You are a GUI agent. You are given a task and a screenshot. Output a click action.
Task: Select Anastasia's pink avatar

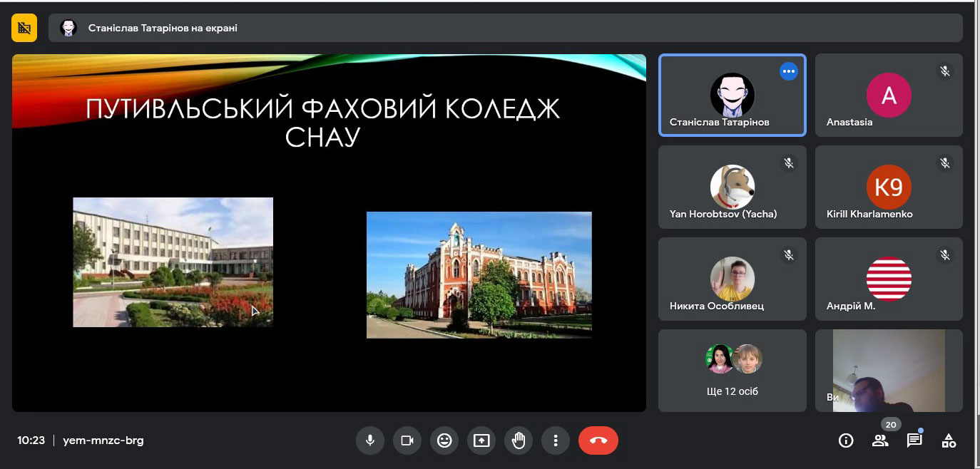pyautogui.click(x=889, y=95)
